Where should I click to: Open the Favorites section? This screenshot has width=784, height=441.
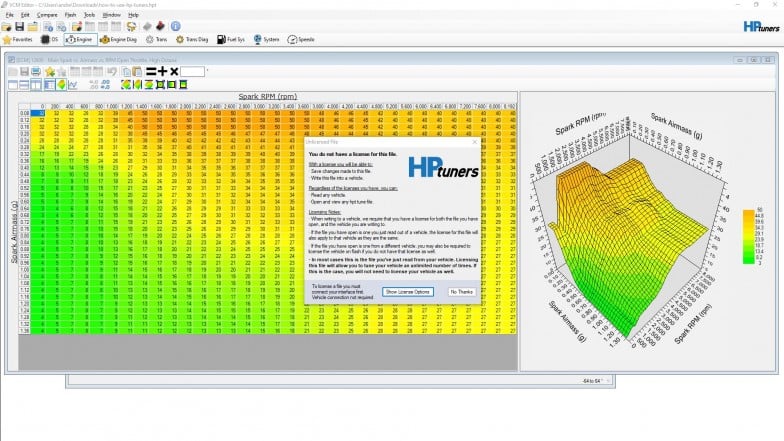click(x=20, y=40)
